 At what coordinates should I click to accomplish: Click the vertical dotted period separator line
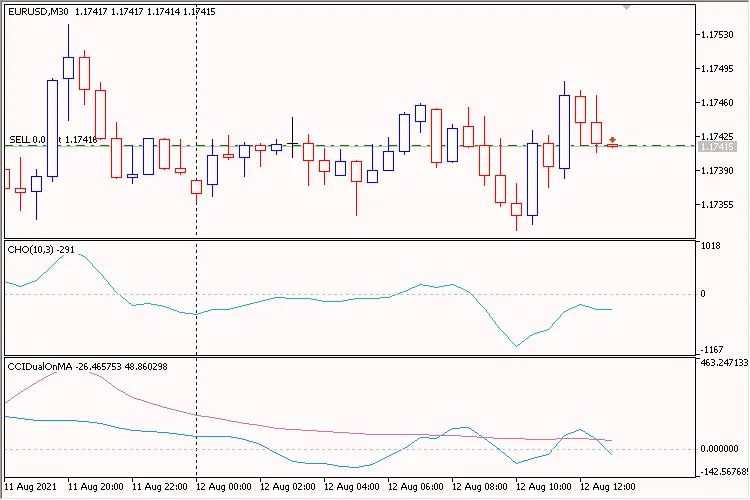(196, 300)
